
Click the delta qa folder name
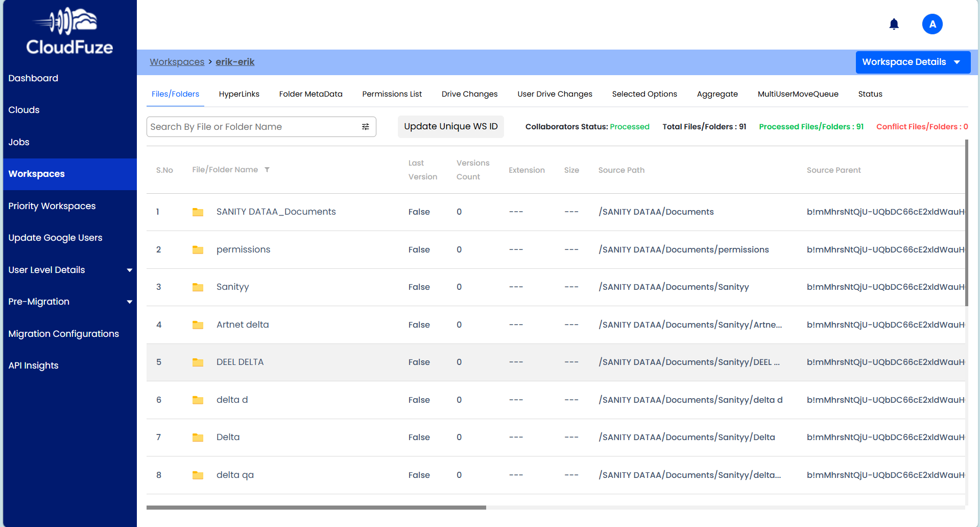(x=235, y=475)
